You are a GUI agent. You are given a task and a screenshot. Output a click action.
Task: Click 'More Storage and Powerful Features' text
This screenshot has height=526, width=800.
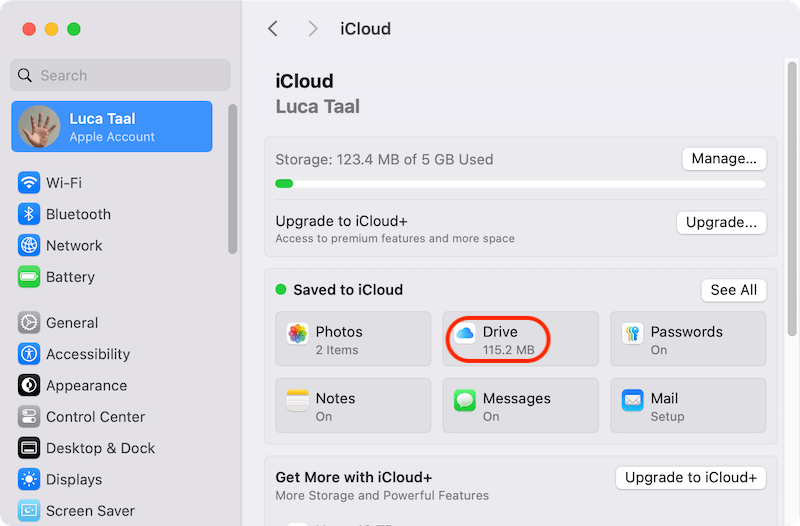[x=382, y=495]
